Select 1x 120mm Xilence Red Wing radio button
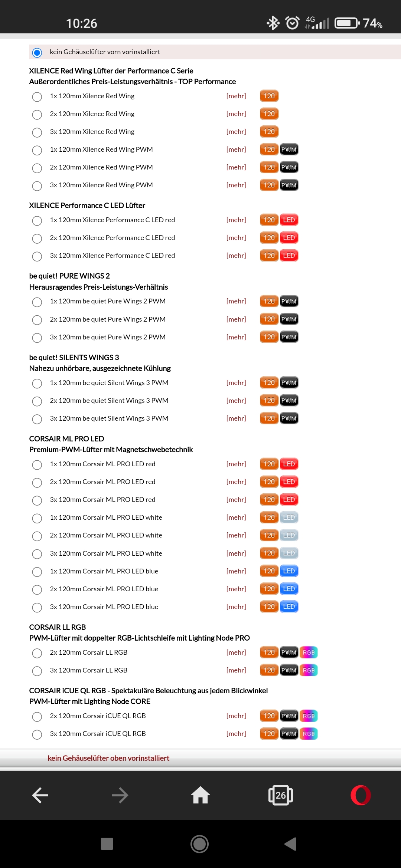Viewport: 401px width, 868px height. pos(37,97)
